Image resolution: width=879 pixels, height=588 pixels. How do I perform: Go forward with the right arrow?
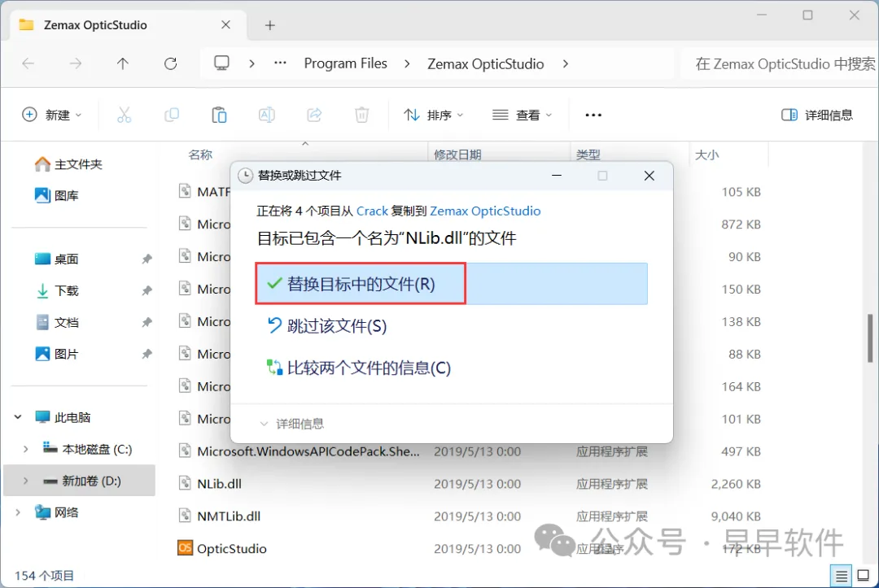[75, 63]
